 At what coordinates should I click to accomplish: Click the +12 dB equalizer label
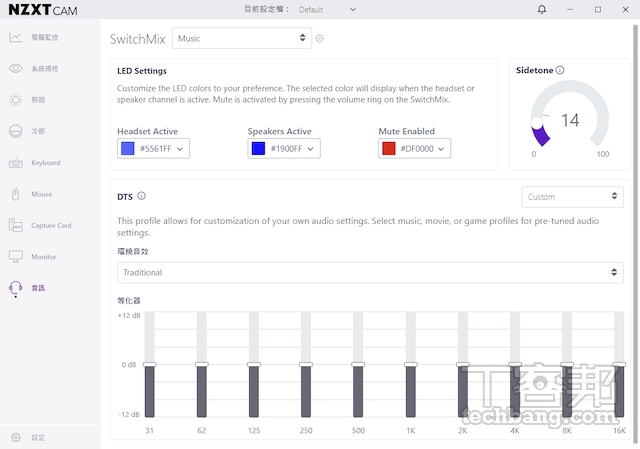click(129, 316)
